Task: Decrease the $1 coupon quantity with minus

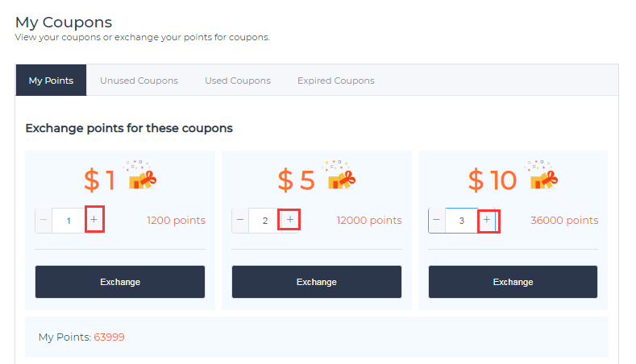Action: pos(44,220)
